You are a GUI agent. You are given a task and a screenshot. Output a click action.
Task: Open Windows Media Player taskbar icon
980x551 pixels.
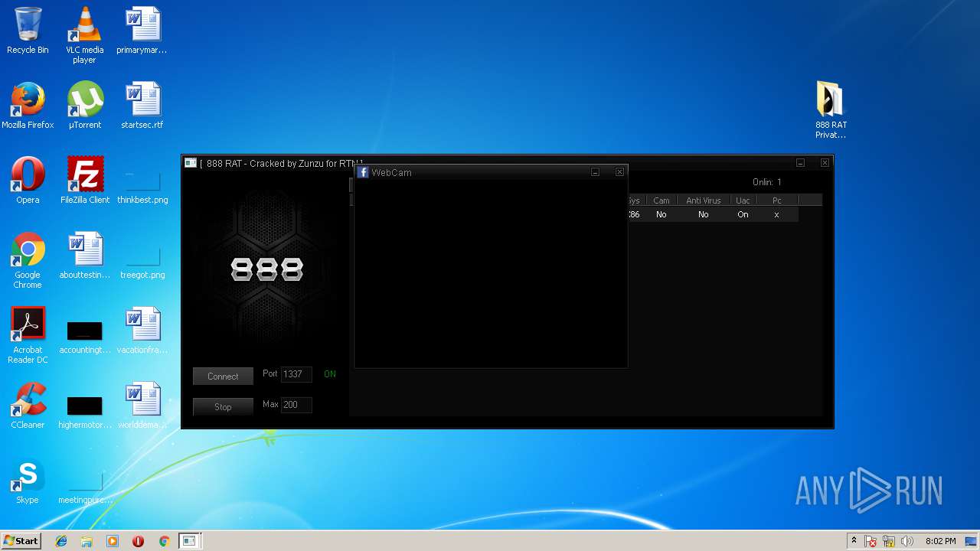click(113, 541)
